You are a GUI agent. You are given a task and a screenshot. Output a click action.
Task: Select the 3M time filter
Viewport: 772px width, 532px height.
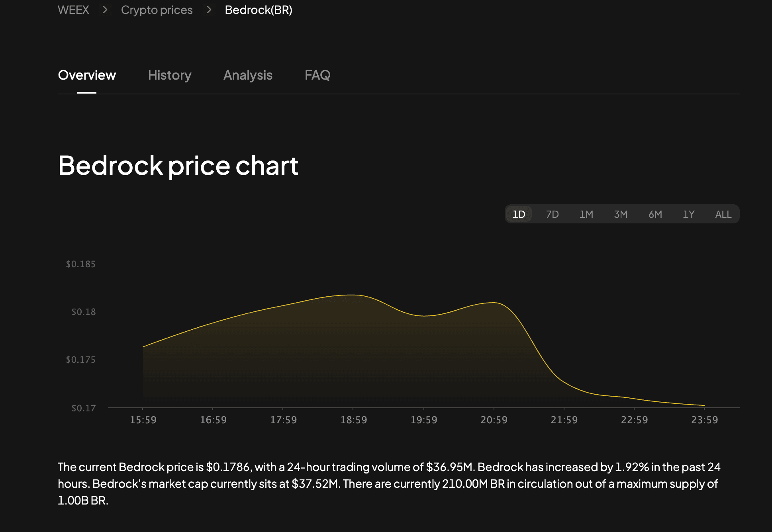pos(621,214)
